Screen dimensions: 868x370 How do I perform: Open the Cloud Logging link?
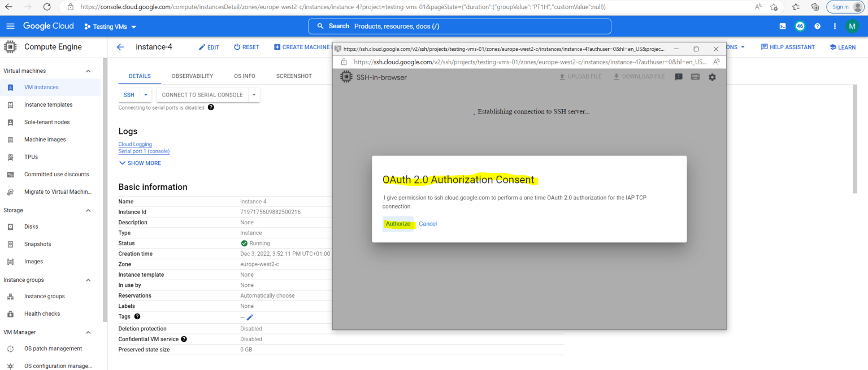134,144
